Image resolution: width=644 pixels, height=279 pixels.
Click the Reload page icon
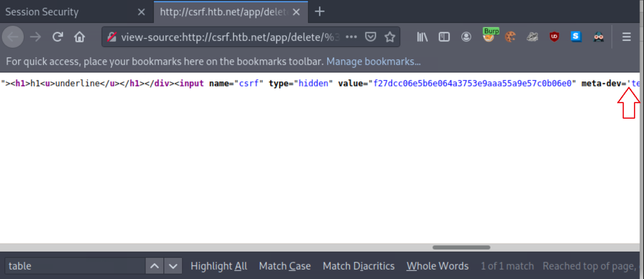tap(57, 37)
